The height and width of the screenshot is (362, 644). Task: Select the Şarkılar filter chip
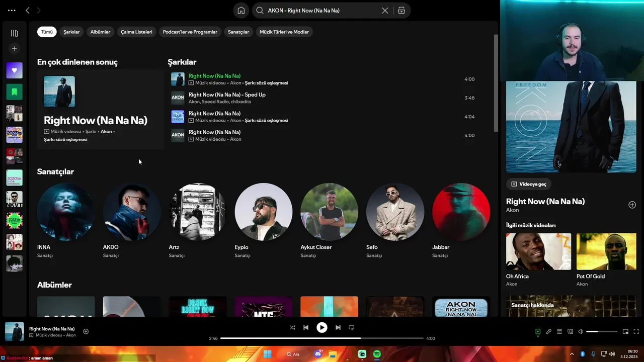(x=71, y=32)
